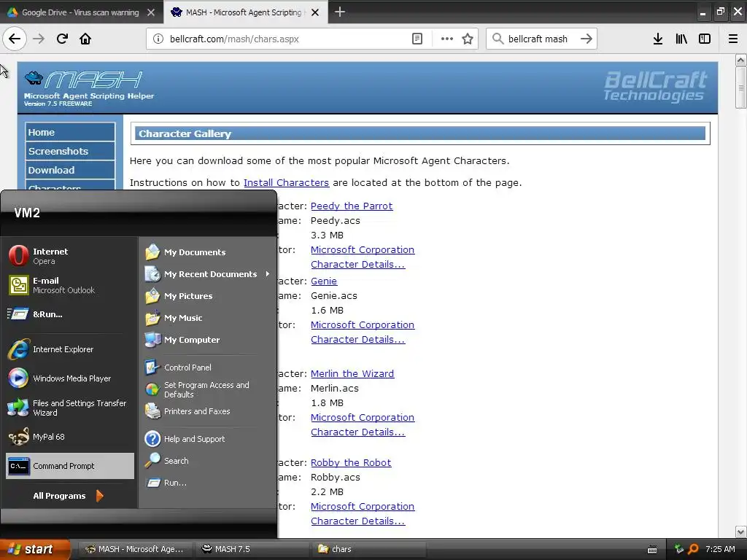Open Command Prompt from Start menu
This screenshot has width=747, height=560.
pyautogui.click(x=70, y=466)
